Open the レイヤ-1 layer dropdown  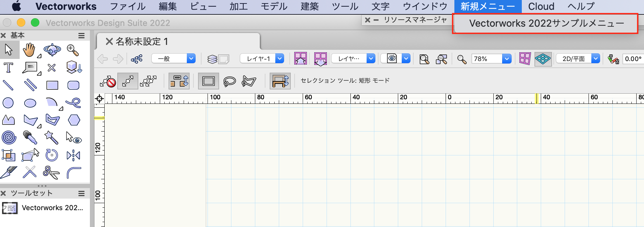[x=262, y=59]
